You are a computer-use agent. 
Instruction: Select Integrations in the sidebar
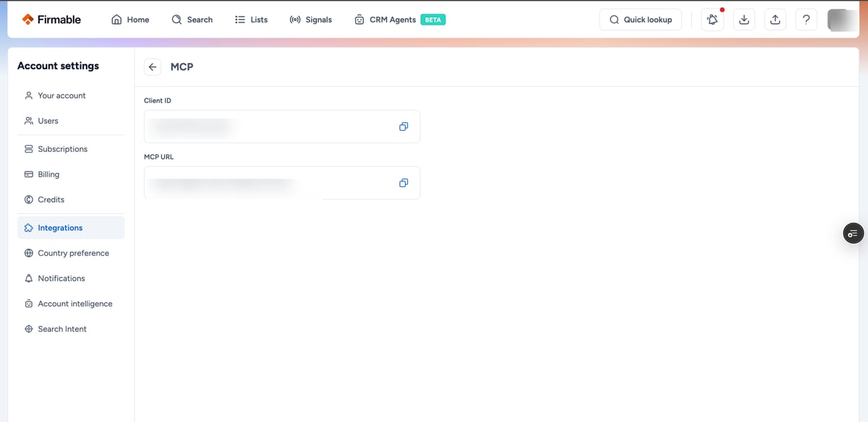point(71,228)
